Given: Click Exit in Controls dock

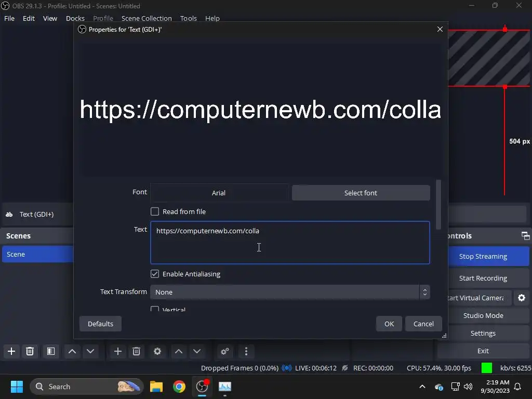Looking at the screenshot, I should [483, 351].
